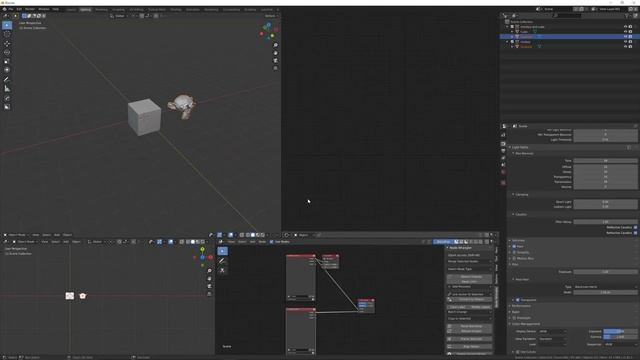Select the Select Box tool in 3D viewport

tap(7, 25)
